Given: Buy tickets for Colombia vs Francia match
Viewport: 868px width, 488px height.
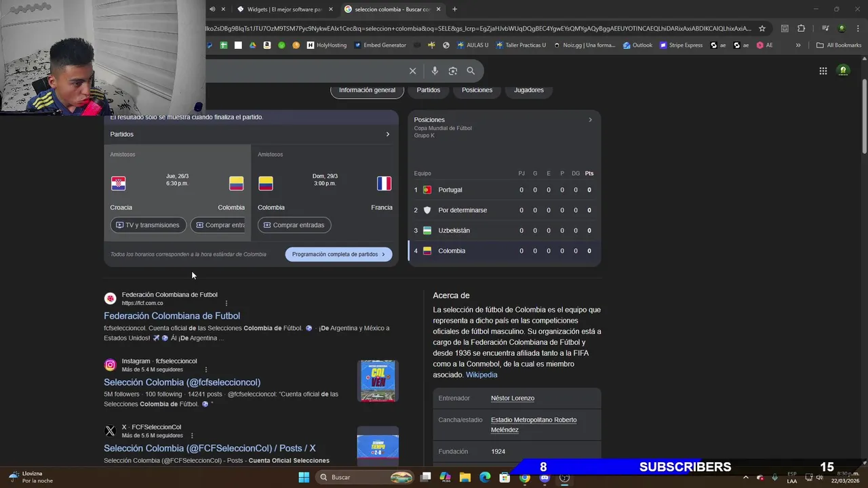Looking at the screenshot, I should [x=294, y=225].
